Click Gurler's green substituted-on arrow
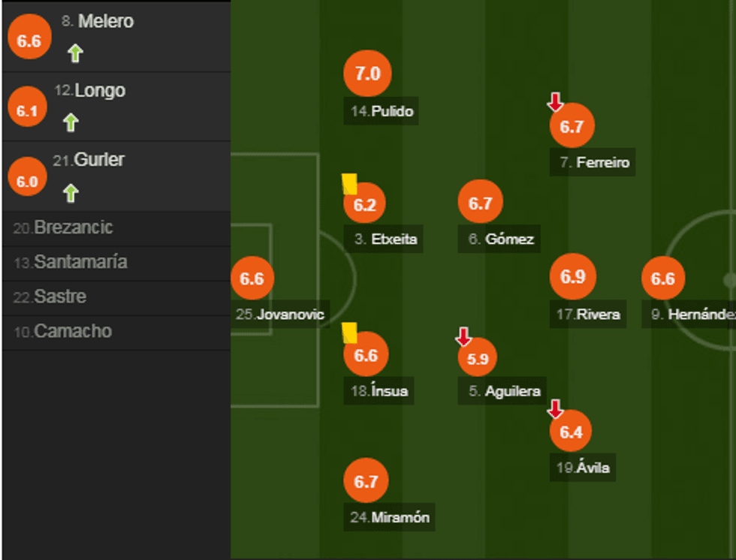736x560 pixels. click(x=71, y=193)
